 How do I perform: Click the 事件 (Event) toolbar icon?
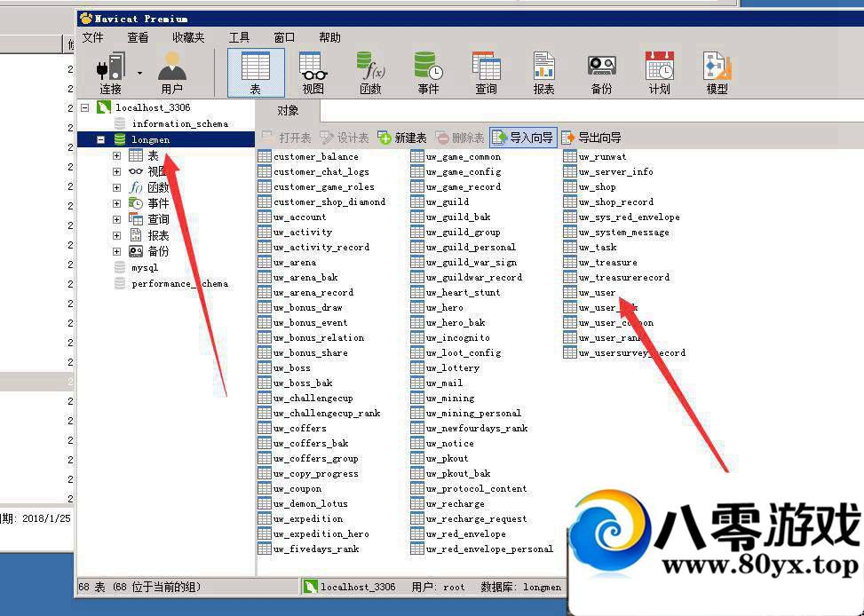[428, 73]
